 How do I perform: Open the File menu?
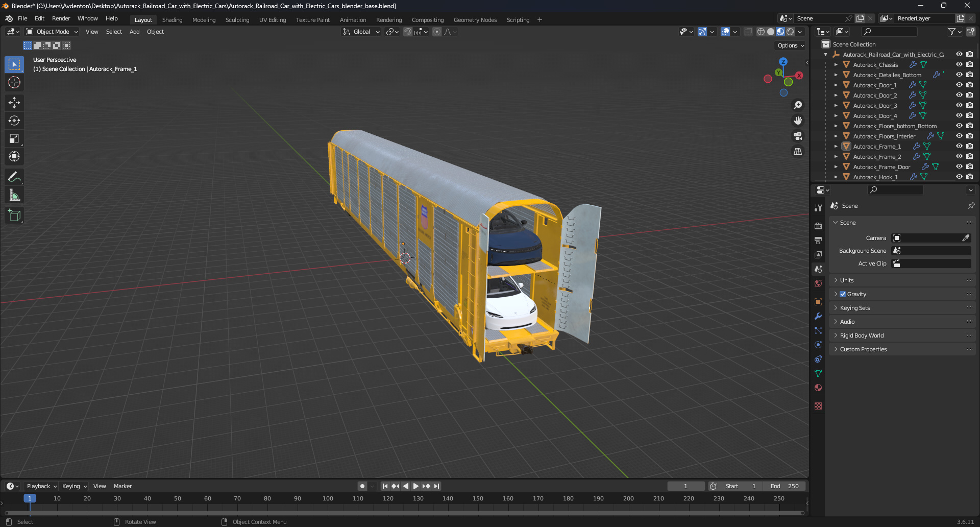tap(22, 18)
